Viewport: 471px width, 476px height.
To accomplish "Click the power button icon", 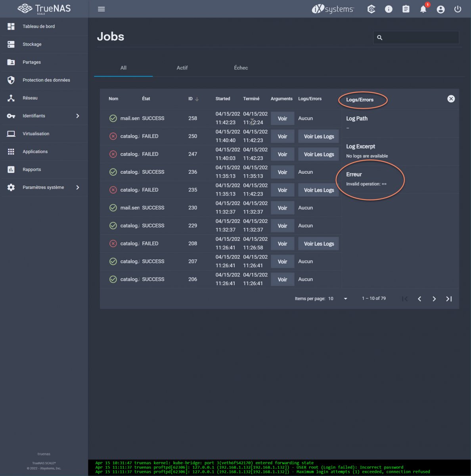I will click(x=458, y=9).
